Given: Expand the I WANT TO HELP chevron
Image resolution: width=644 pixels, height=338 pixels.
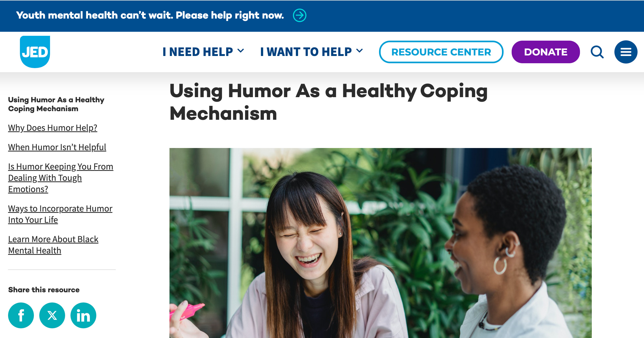Looking at the screenshot, I should (x=359, y=51).
